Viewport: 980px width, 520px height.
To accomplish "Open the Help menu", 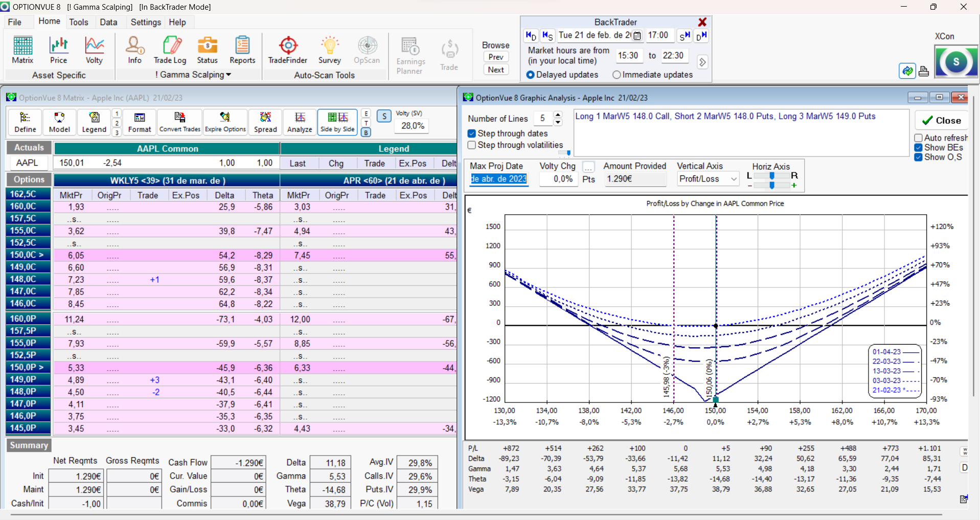I will [x=177, y=22].
